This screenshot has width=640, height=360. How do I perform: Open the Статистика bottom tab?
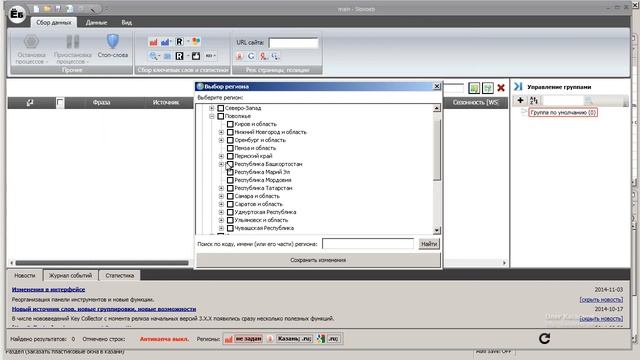tap(120, 276)
